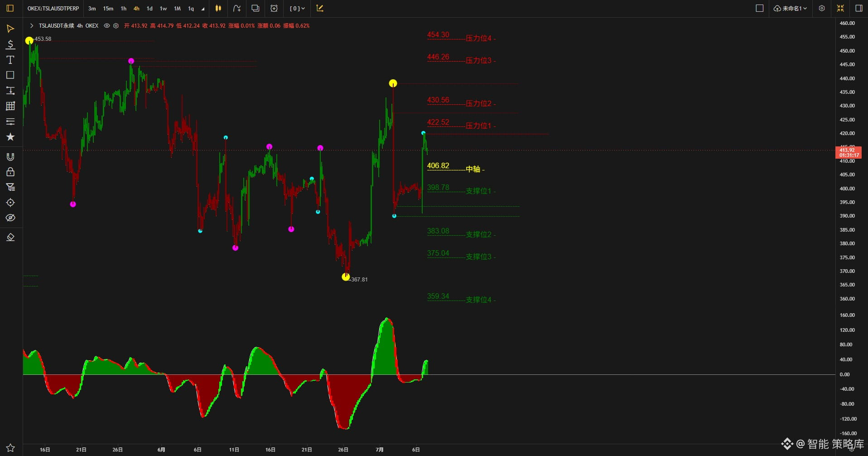The height and width of the screenshot is (456, 868).
Task: Open candlestick chart type selector
Action: pyautogui.click(x=218, y=8)
